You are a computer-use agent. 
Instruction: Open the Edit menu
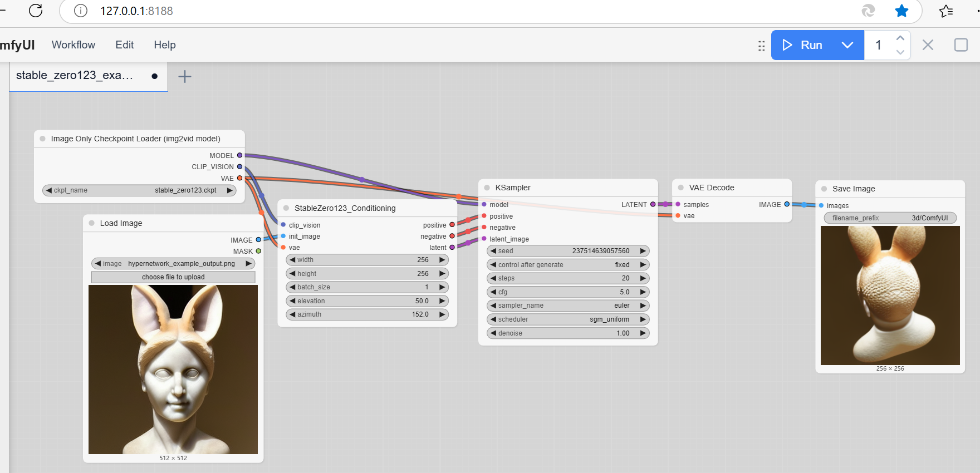tap(125, 45)
